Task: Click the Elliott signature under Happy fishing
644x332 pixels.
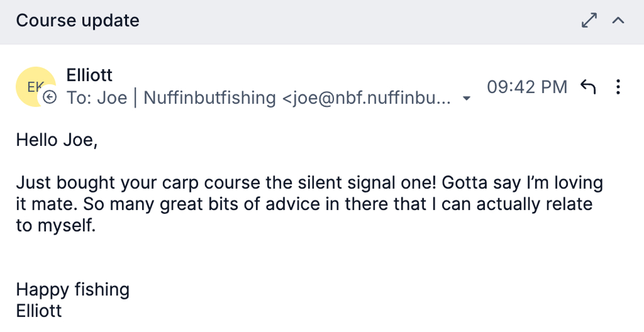Action: (x=38, y=311)
